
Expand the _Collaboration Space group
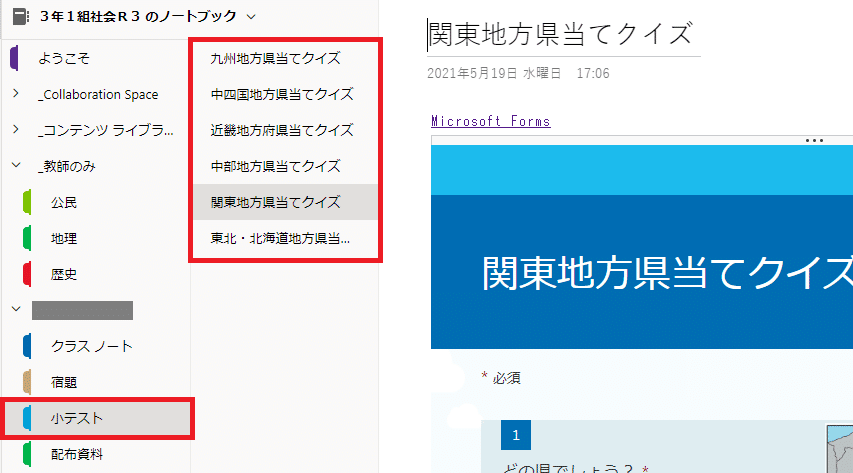pos(16,94)
